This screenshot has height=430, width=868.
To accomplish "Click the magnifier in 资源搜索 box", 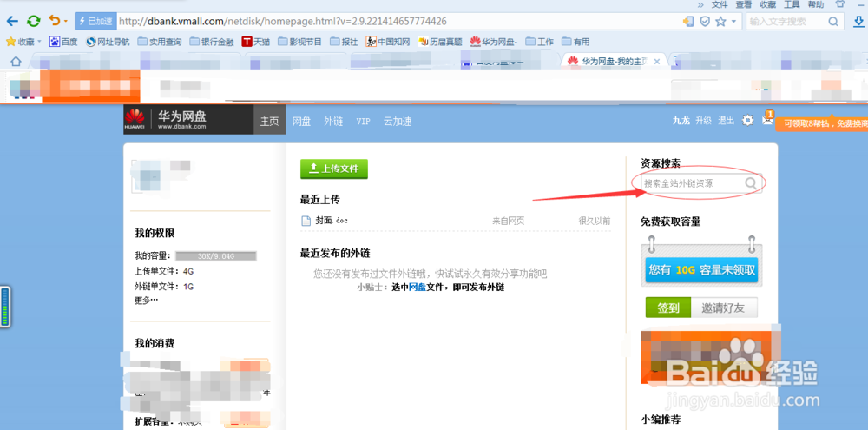I will tap(751, 183).
